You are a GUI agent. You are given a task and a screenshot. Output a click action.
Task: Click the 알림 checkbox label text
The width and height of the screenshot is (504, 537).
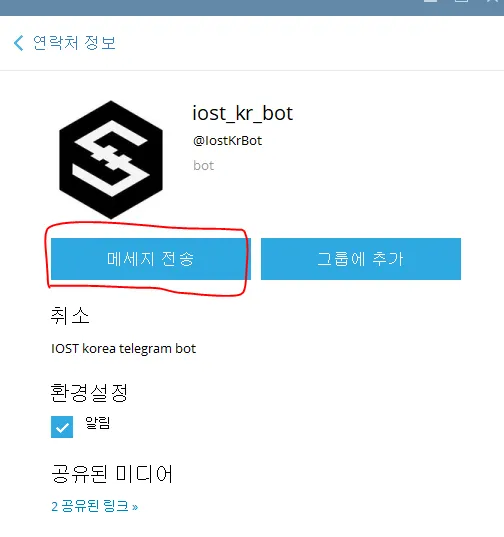(98, 423)
